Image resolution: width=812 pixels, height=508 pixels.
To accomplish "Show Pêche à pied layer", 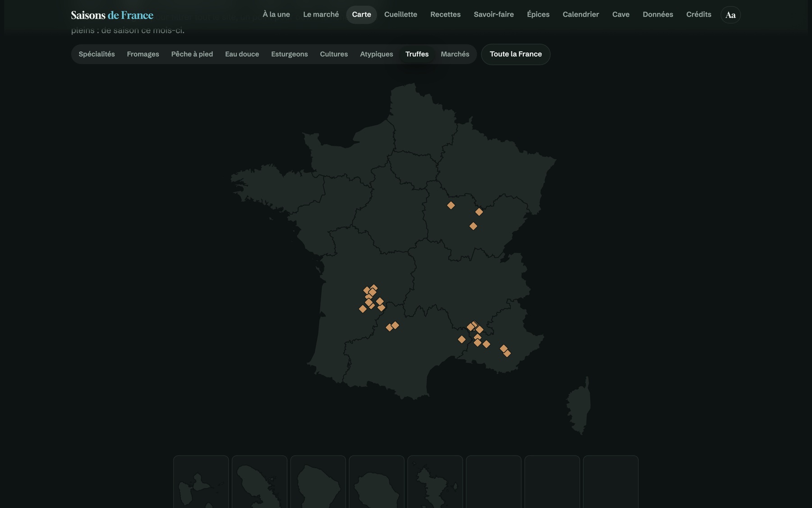I will pyautogui.click(x=192, y=54).
